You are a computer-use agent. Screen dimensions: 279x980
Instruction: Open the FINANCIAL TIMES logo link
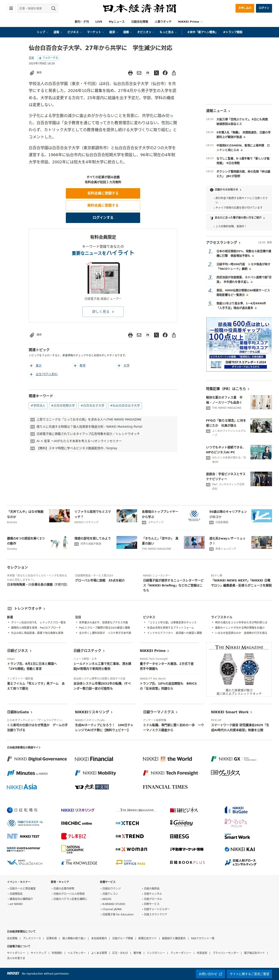[x=165, y=787]
